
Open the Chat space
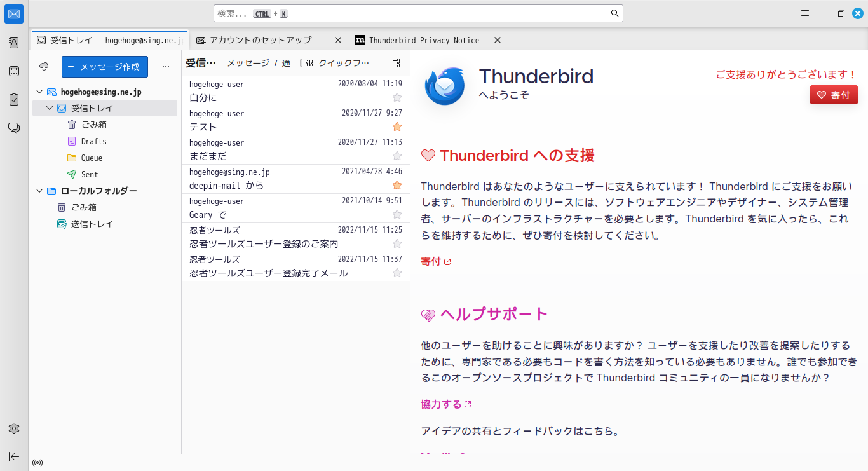[14, 128]
